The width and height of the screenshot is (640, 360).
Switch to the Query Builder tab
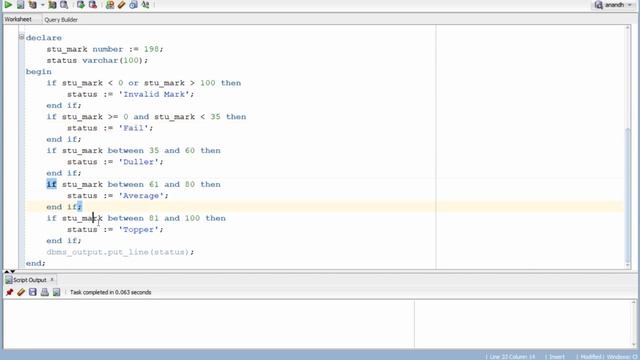click(x=61, y=20)
